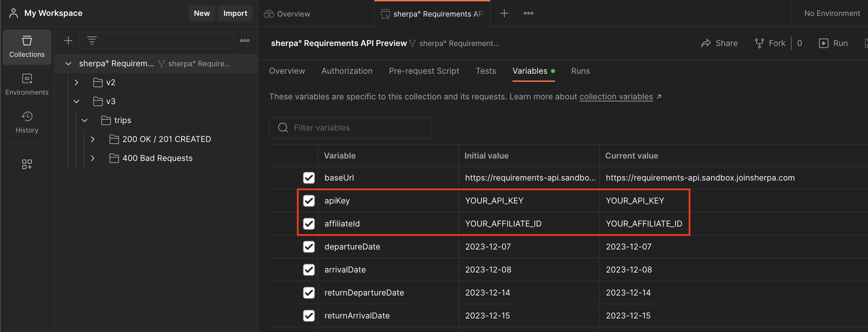
Task: Edit apiKey current value YOUR_API_KEY
Action: [635, 201]
